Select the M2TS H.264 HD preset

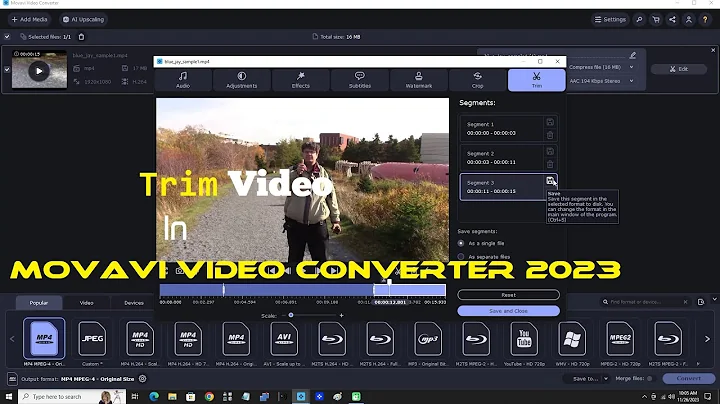point(332,339)
